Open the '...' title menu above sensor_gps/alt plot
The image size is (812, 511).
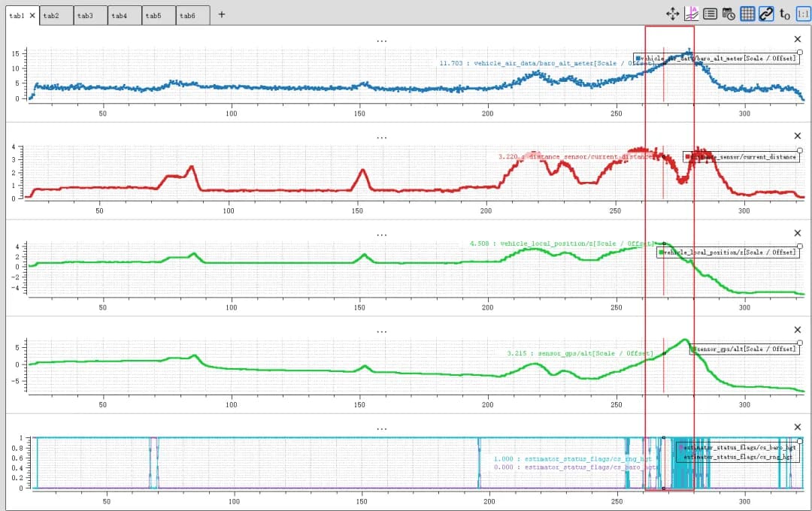382,332
